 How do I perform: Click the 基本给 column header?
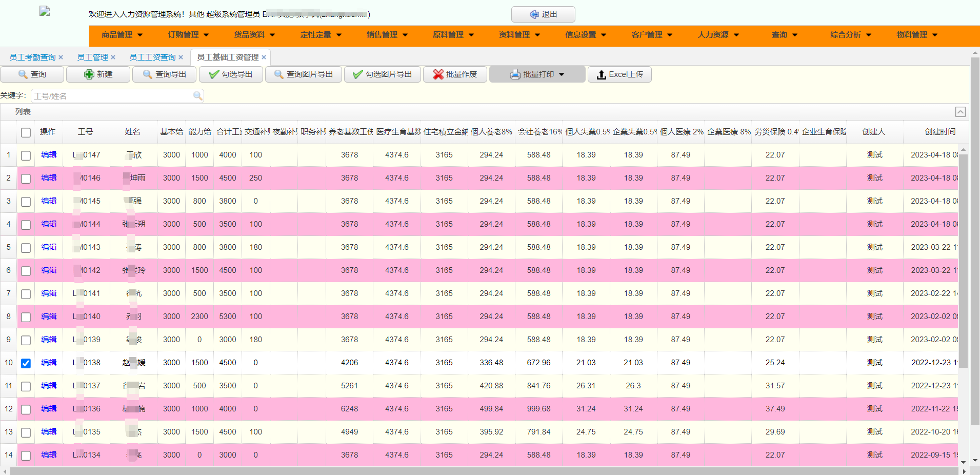(x=171, y=132)
